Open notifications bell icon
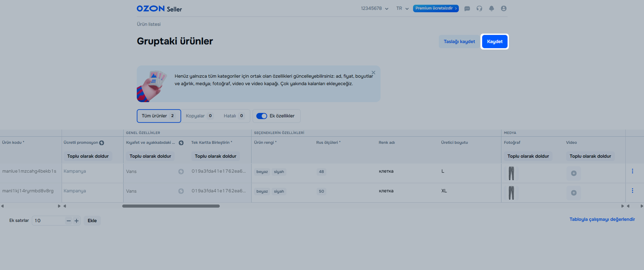Viewport: 644px width, 270px height. click(491, 8)
